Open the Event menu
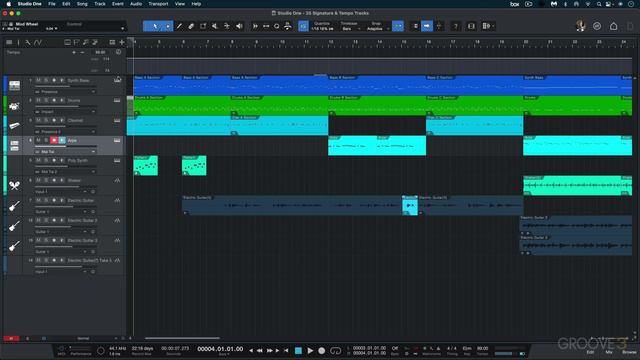The width and height of the screenshot is (640, 360). (118, 4)
